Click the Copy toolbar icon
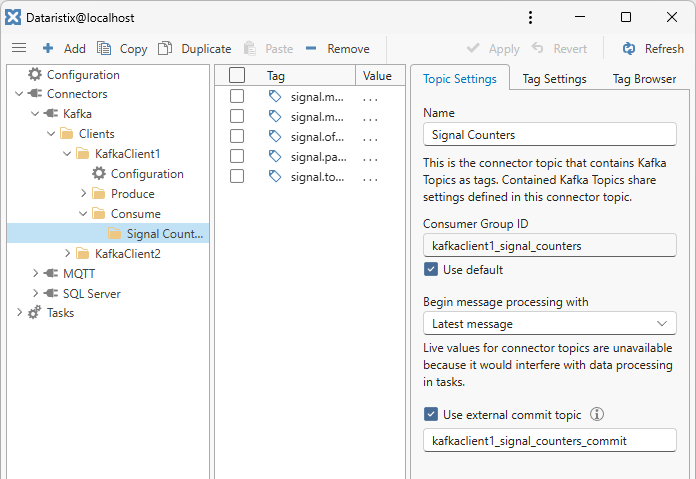The width and height of the screenshot is (696, 479). (104, 48)
